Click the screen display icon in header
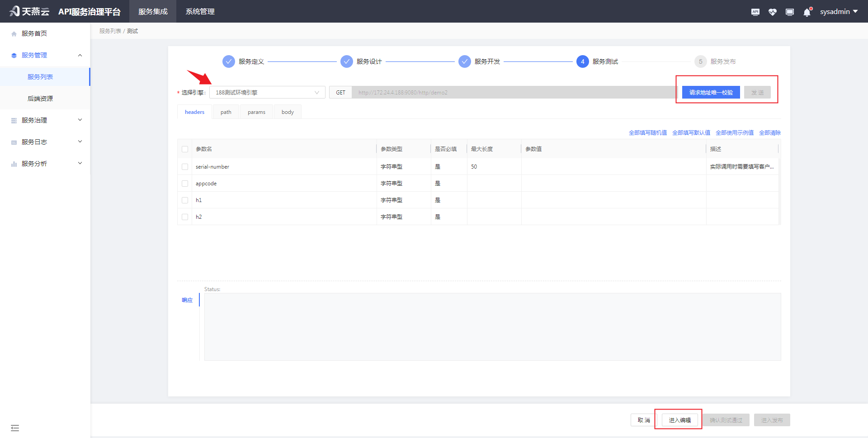The image size is (868, 438). 790,12
